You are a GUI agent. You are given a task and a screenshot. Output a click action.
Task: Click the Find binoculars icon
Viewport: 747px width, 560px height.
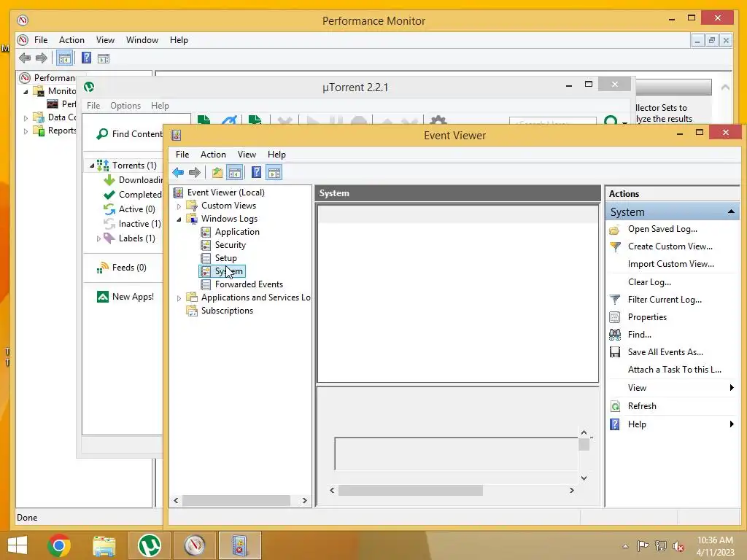615,335
